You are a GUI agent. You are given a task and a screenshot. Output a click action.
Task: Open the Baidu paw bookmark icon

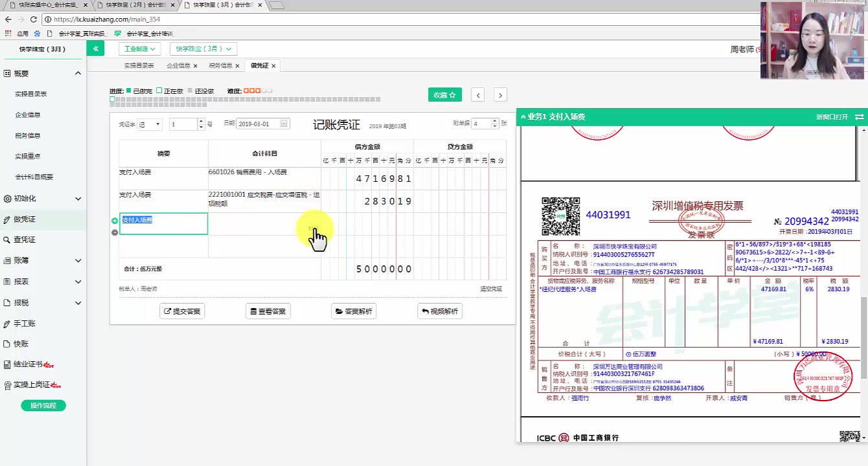click(x=38, y=33)
